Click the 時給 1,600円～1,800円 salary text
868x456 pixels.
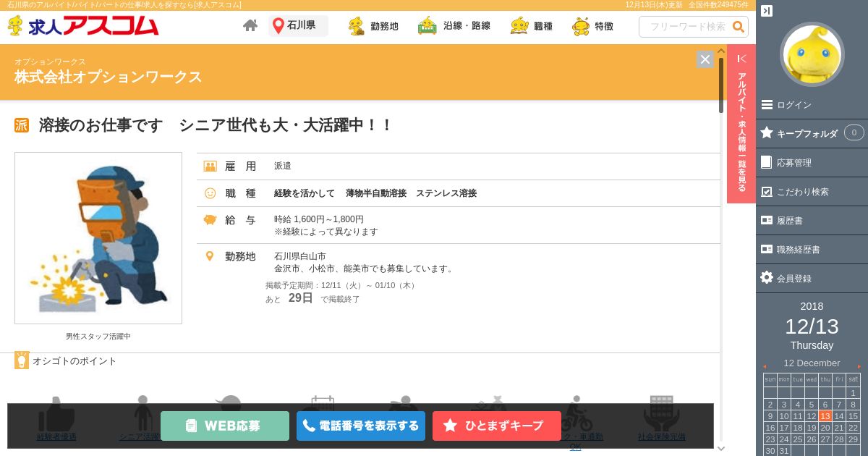(x=319, y=219)
